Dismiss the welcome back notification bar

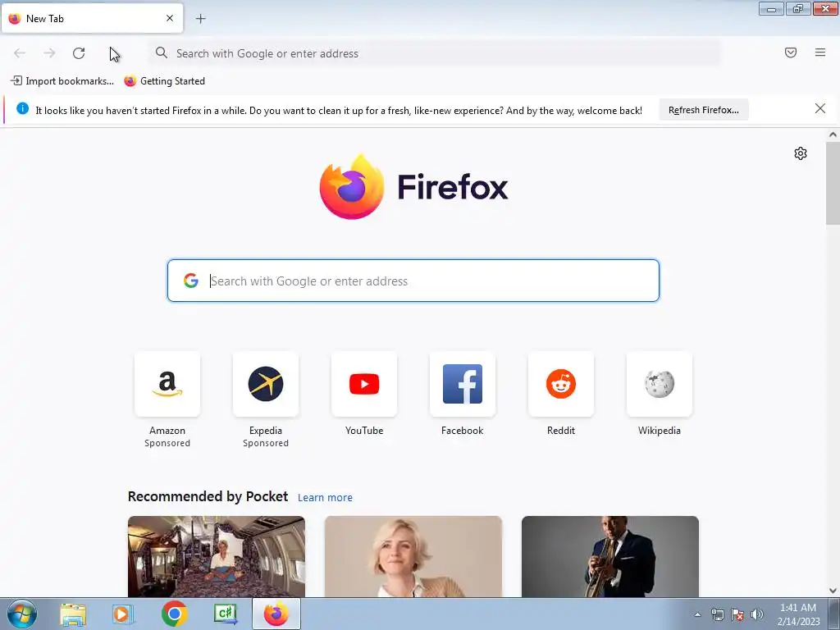(x=819, y=109)
